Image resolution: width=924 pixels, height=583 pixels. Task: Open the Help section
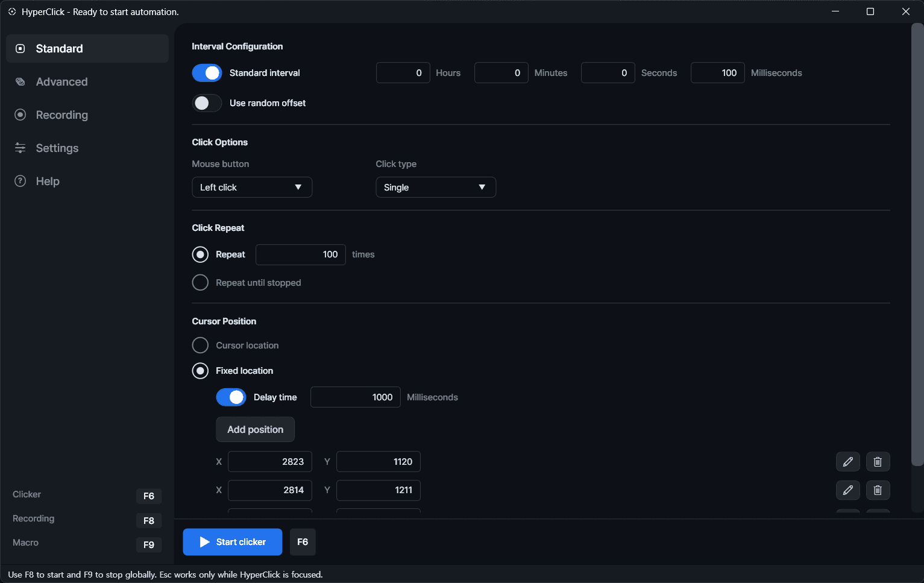point(48,181)
